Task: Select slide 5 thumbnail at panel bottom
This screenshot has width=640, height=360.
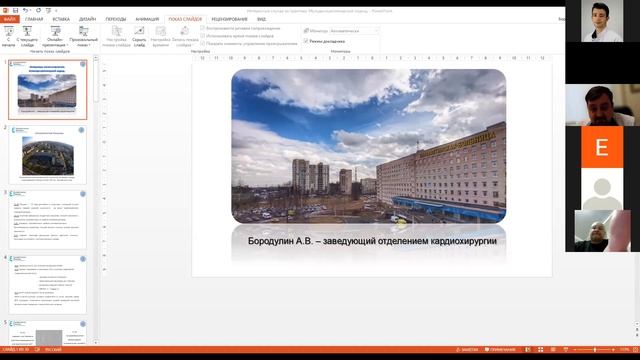Action: 48,333
